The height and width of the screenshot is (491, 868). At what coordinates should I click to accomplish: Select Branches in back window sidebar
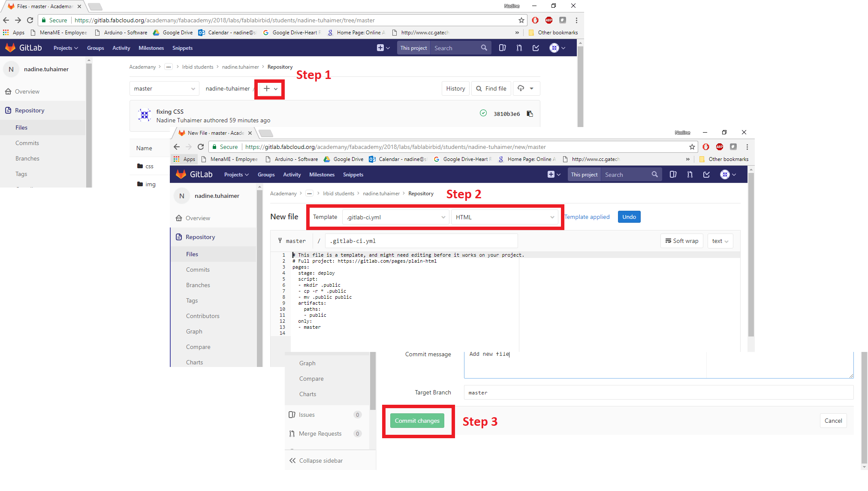coord(27,159)
